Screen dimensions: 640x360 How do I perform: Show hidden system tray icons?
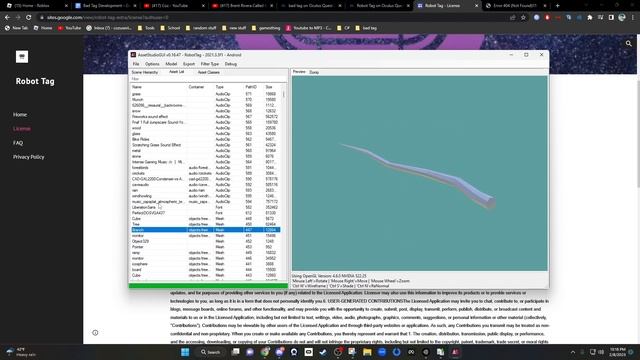[573, 352]
